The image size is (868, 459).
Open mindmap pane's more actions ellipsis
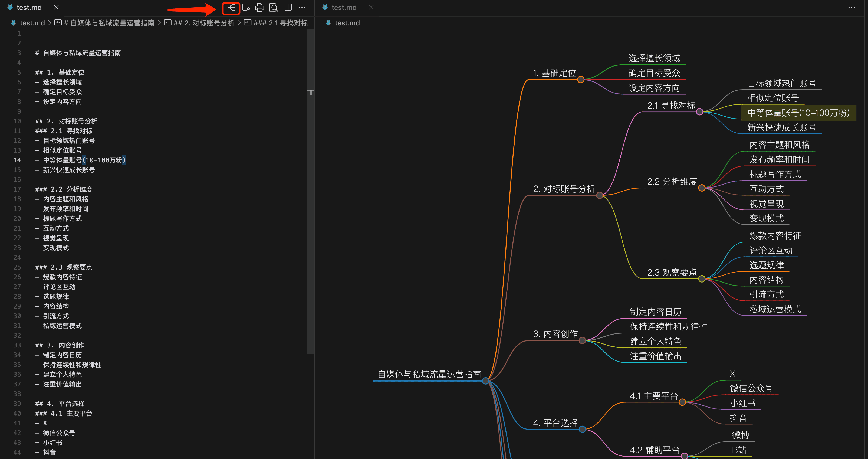tap(851, 7)
